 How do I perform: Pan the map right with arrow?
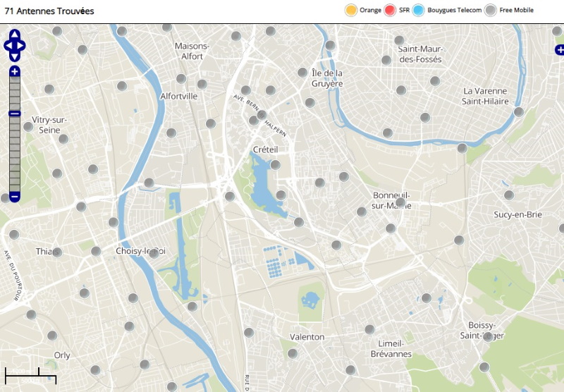pos(23,46)
